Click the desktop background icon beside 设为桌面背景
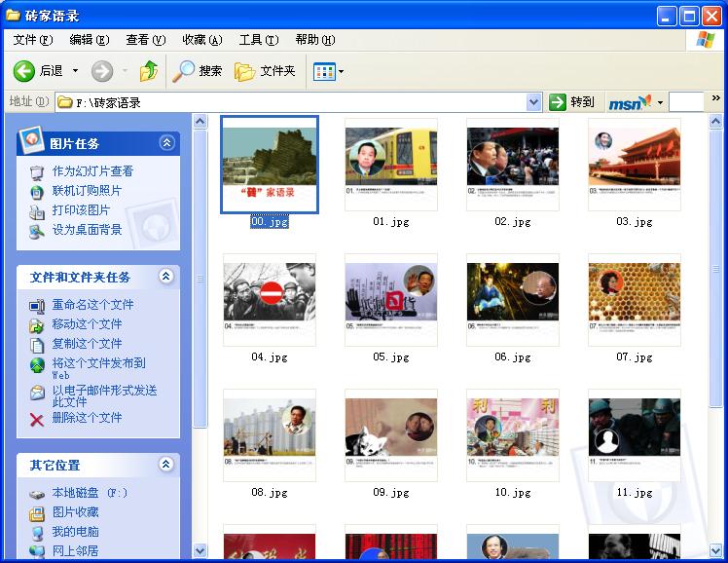728x563 pixels. point(37,231)
